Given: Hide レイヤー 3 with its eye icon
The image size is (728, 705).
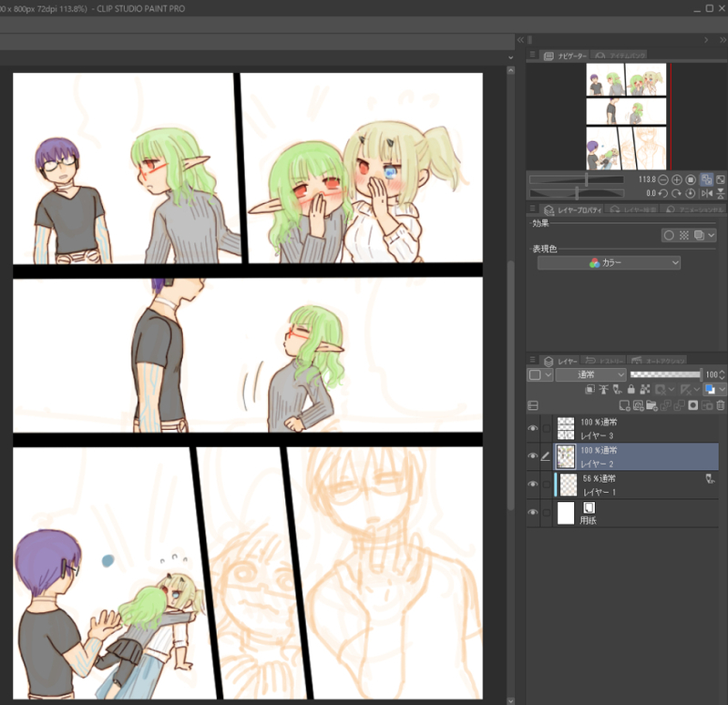Looking at the screenshot, I should 533,428.
